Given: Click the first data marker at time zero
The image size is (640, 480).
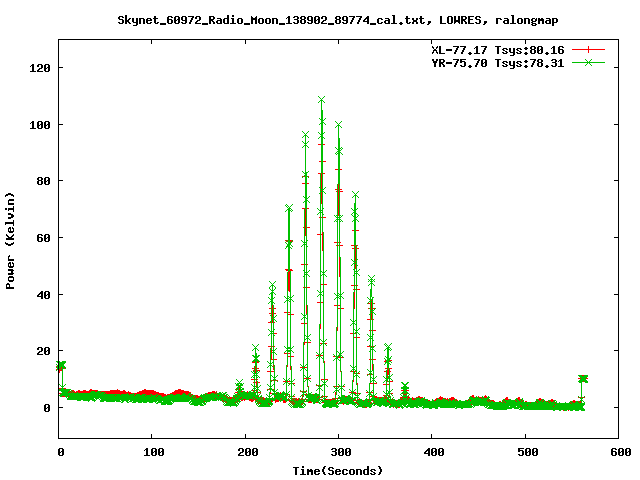Looking at the screenshot, I should click(61, 366).
